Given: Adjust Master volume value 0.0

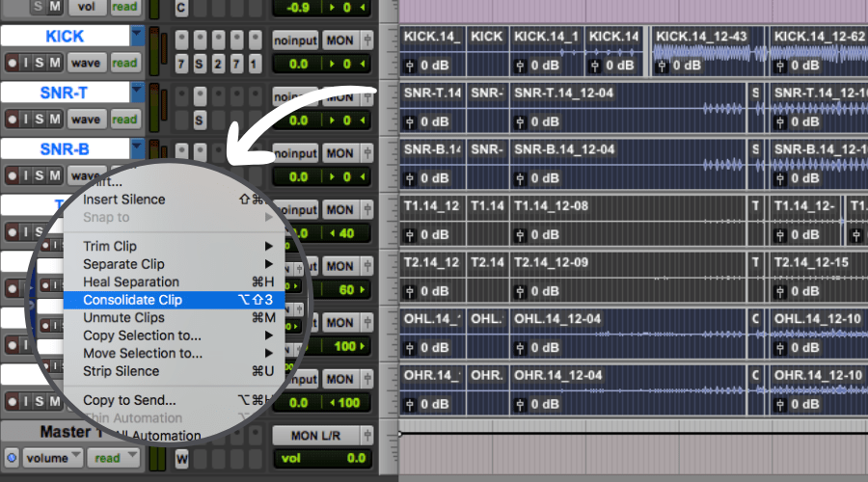Looking at the screenshot, I should 356,458.
